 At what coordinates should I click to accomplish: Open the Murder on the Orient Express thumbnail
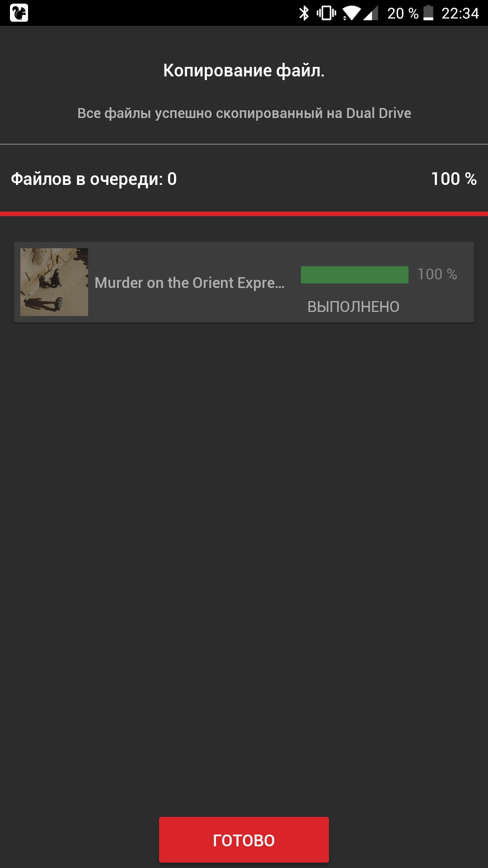[x=54, y=282]
